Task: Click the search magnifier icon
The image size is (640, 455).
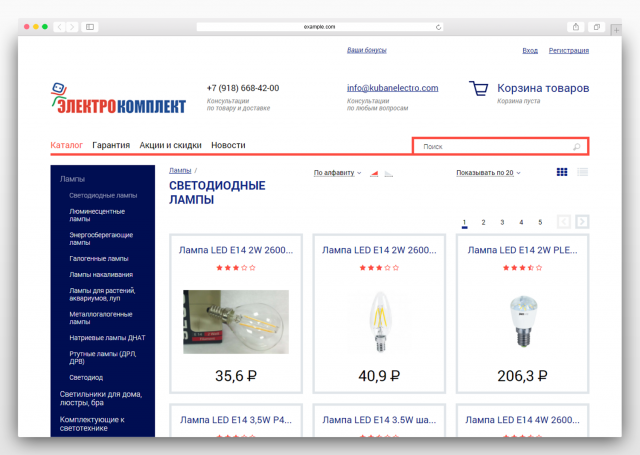Action: click(576, 146)
